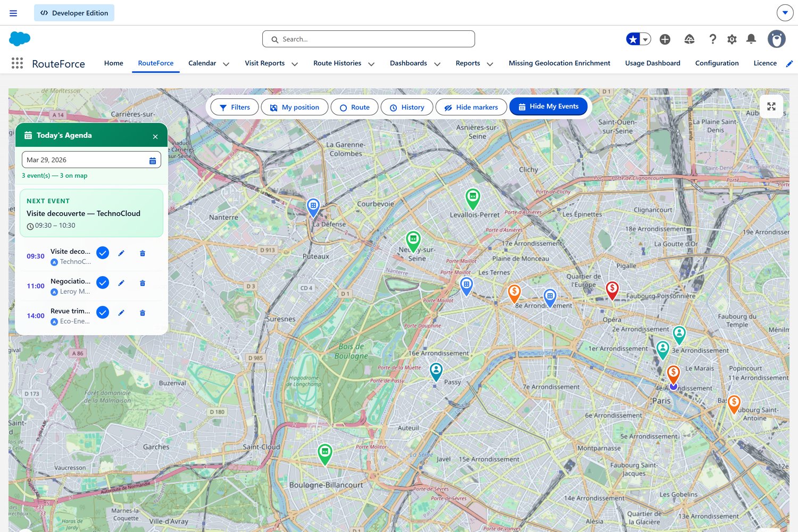
Task: Click the Hide My Events button
Action: click(x=548, y=106)
